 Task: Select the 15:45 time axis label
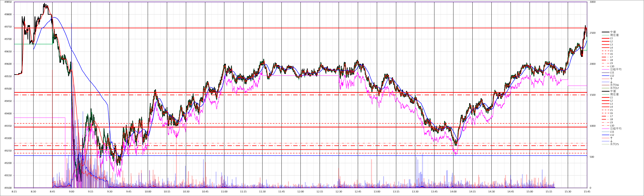coord(587,192)
